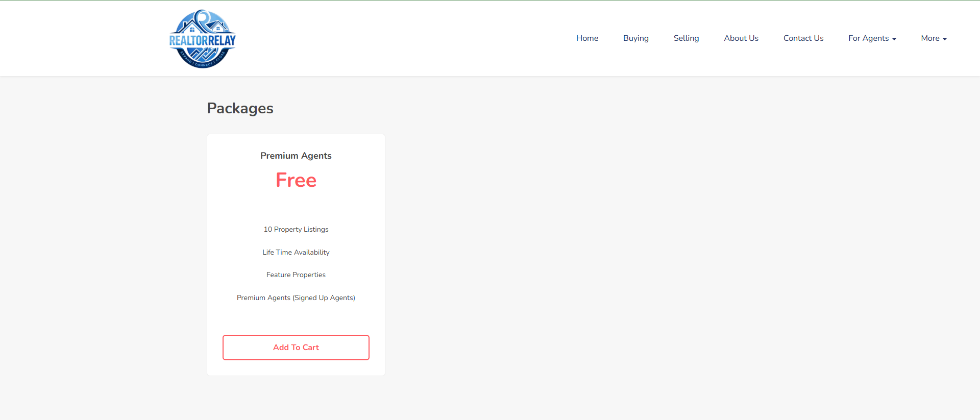This screenshot has width=980, height=420.
Task: Expand the More dropdown menu
Action: [x=934, y=38]
